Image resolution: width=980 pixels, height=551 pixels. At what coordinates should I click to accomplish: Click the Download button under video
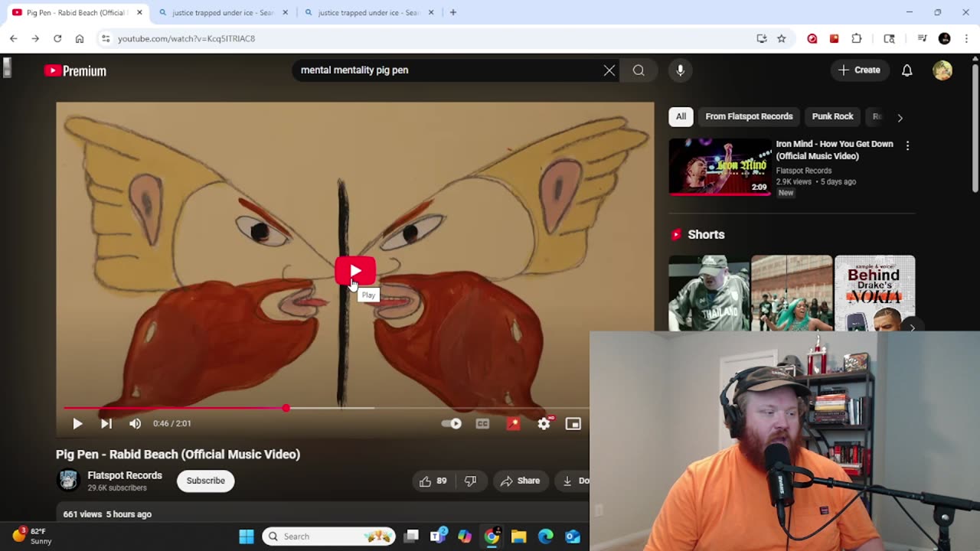pos(573,481)
